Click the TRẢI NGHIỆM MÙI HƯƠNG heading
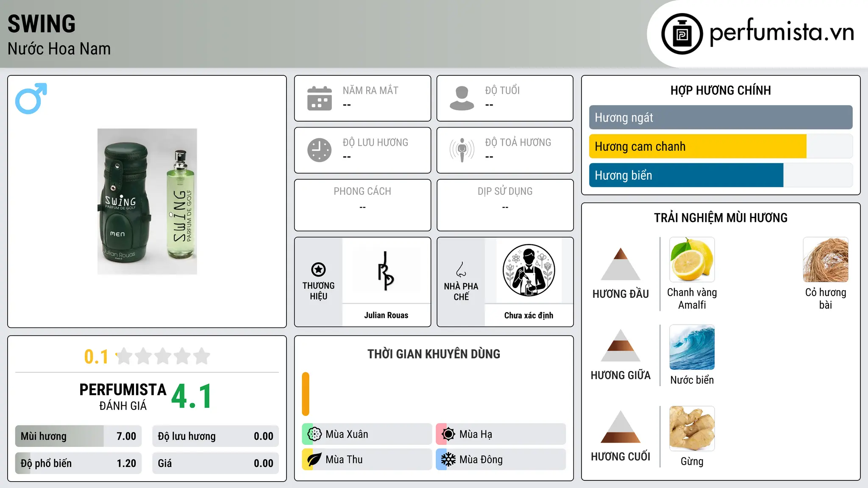This screenshot has height=488, width=868. [721, 218]
